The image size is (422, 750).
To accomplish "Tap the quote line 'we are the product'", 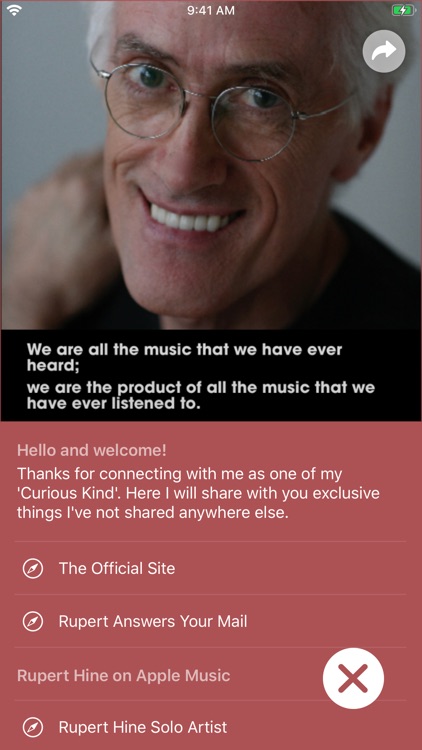I will click(200, 395).
